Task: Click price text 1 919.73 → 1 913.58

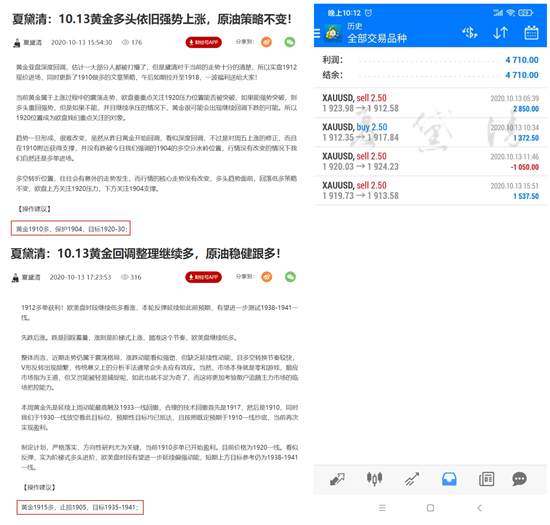Action: pos(360,196)
